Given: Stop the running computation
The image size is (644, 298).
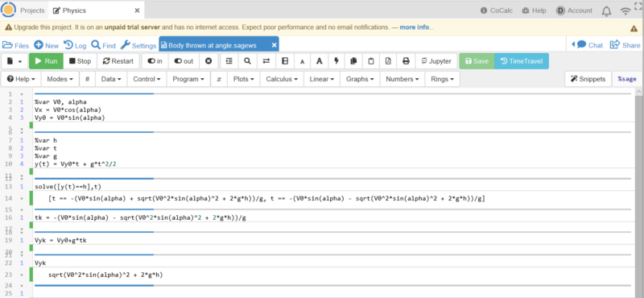Looking at the screenshot, I should [80, 61].
